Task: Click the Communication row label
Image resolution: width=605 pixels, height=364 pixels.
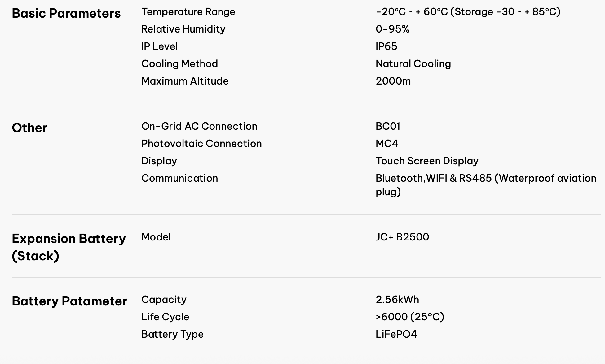Action: coord(179,178)
